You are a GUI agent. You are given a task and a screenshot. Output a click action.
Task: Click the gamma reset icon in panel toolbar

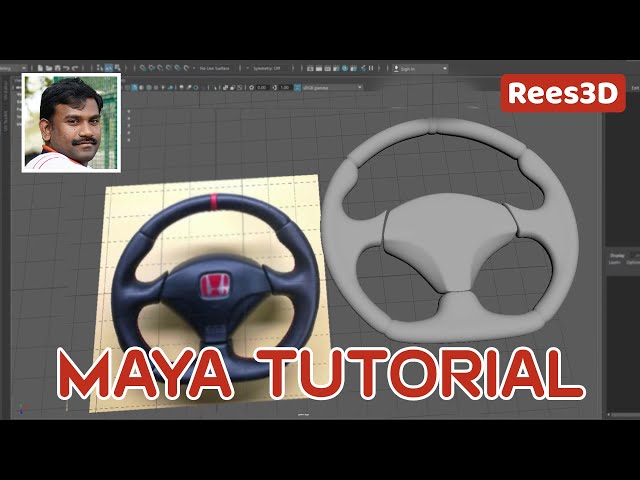tap(275, 88)
